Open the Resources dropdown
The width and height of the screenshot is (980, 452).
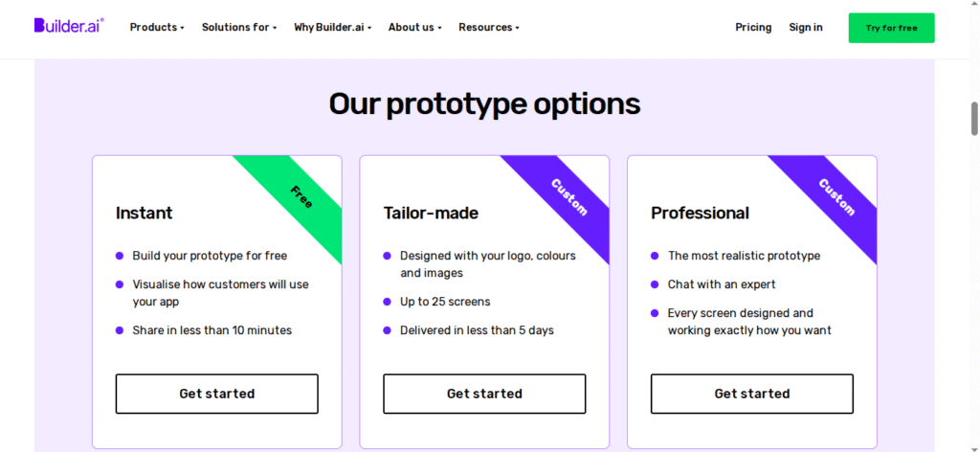[x=489, y=28]
